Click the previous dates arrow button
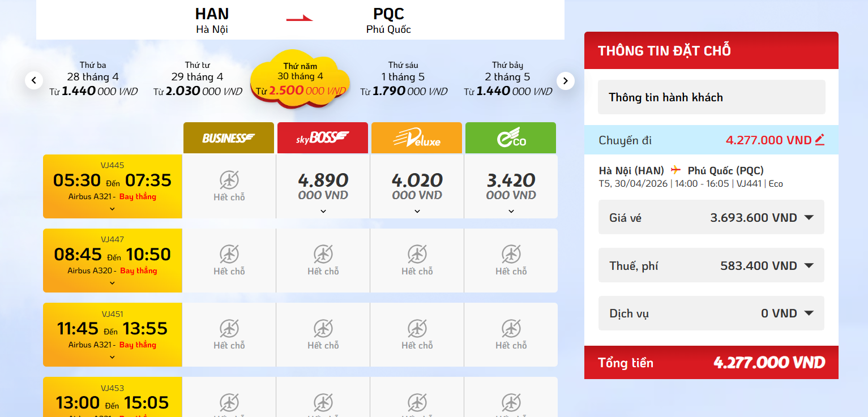The image size is (868, 417). coord(34,80)
